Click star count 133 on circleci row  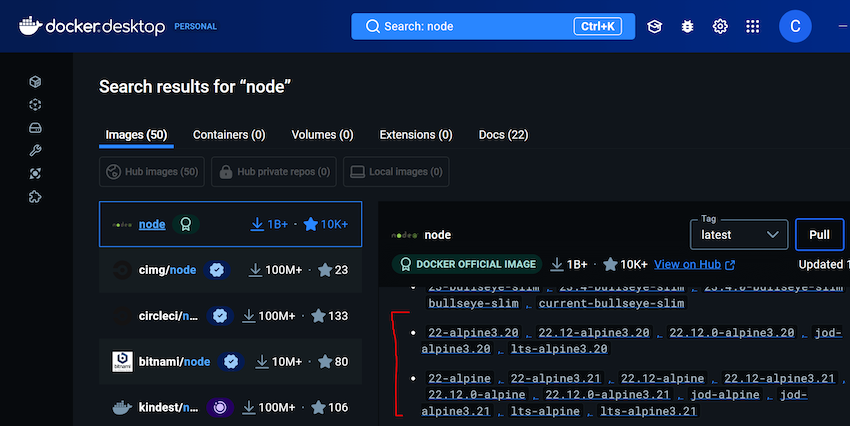point(330,316)
